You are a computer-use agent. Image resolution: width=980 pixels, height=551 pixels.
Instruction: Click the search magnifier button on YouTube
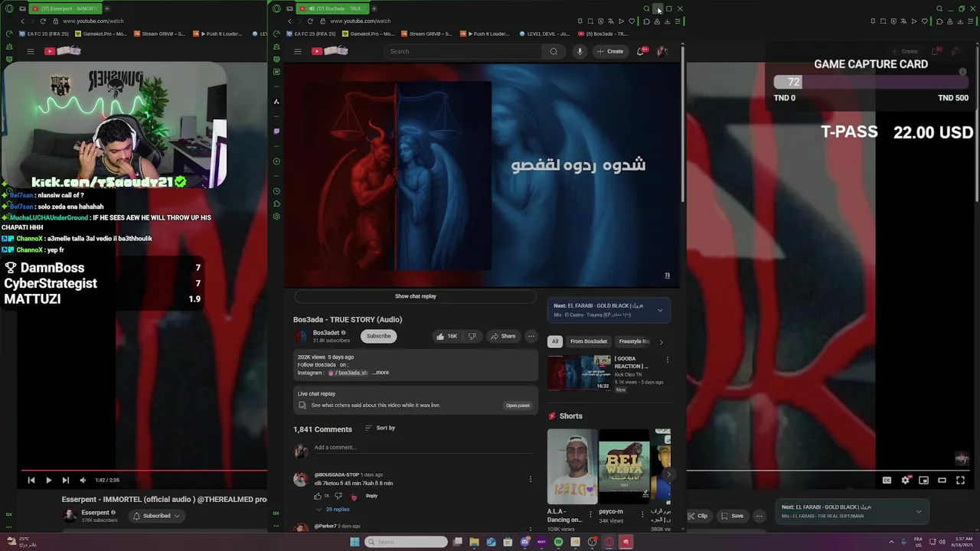(554, 51)
